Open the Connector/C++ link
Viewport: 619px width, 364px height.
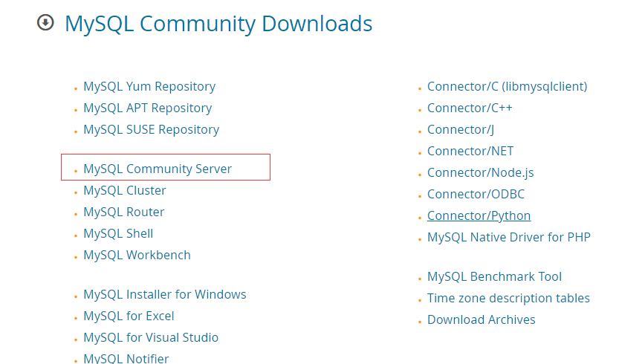470,108
